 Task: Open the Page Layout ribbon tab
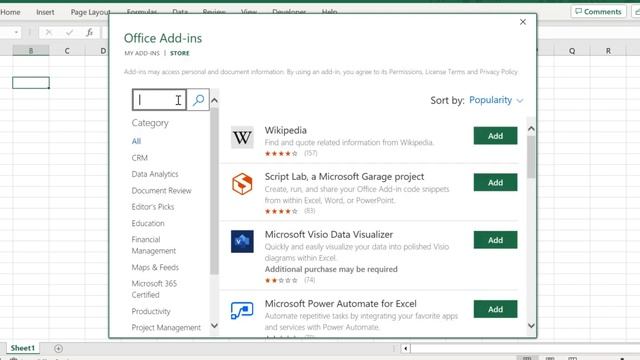tap(90, 12)
